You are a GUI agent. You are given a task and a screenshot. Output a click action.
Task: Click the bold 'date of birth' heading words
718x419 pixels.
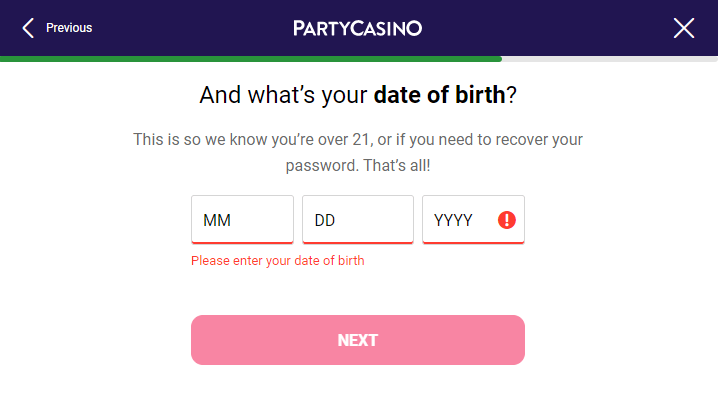[x=439, y=95]
